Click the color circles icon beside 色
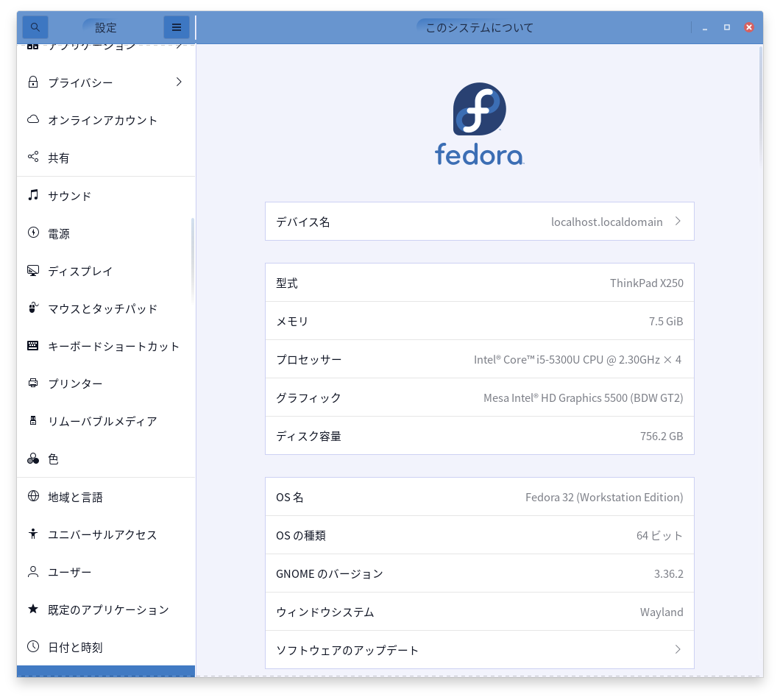The height and width of the screenshot is (700, 780). [33, 459]
